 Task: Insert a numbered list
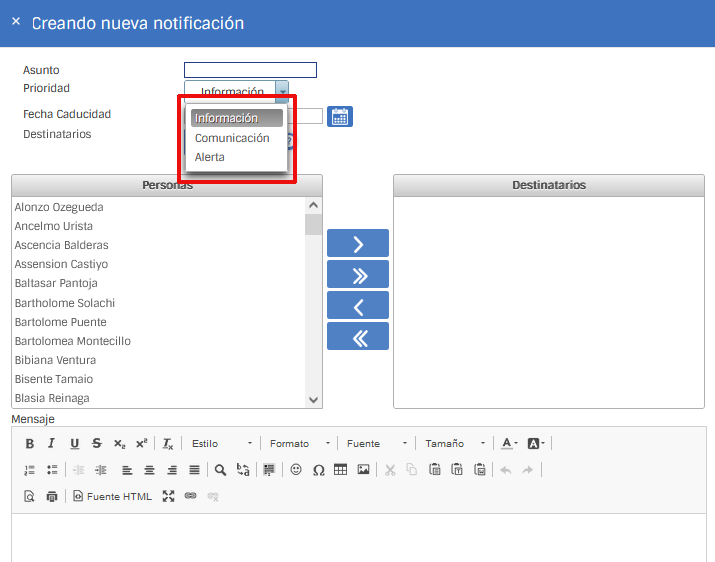[30, 470]
